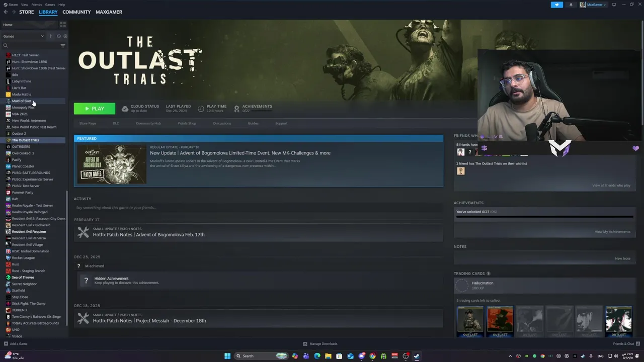
Task: Open Microsoft Edge from the taskbar
Action: click(317, 356)
